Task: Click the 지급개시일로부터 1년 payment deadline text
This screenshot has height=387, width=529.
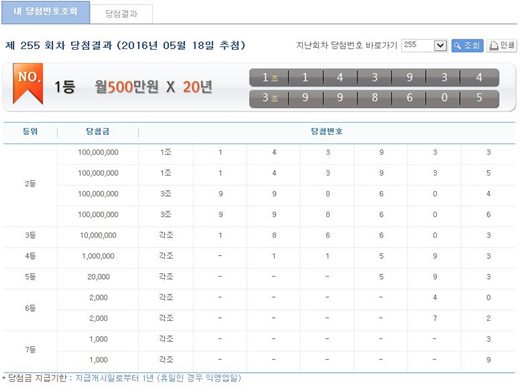Action: click(114, 378)
